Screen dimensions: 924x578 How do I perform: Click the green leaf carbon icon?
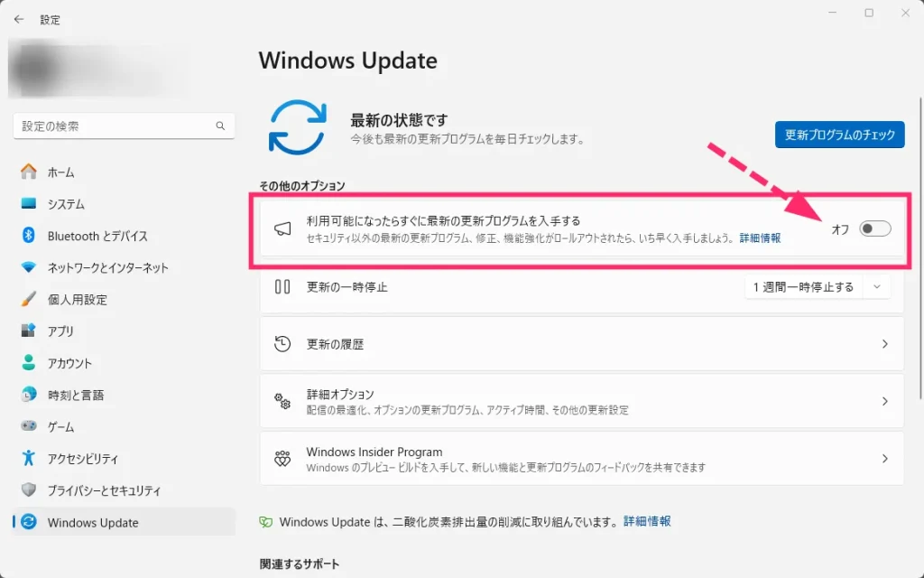click(266, 522)
